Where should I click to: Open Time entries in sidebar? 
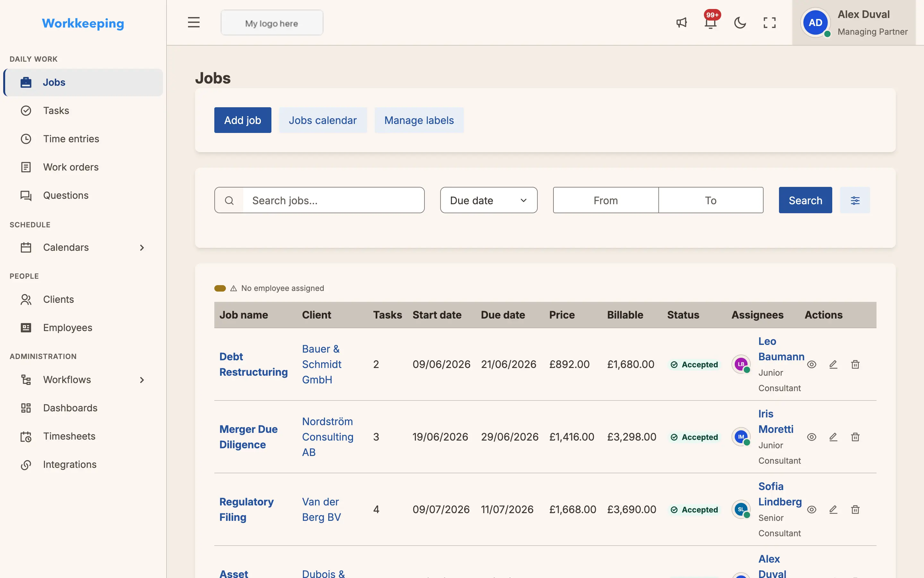[x=83, y=139]
